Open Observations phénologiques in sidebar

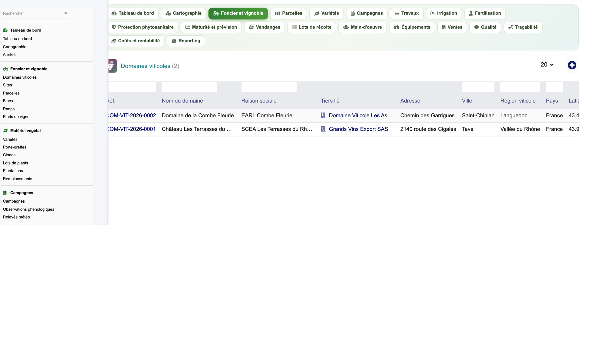[28, 209]
